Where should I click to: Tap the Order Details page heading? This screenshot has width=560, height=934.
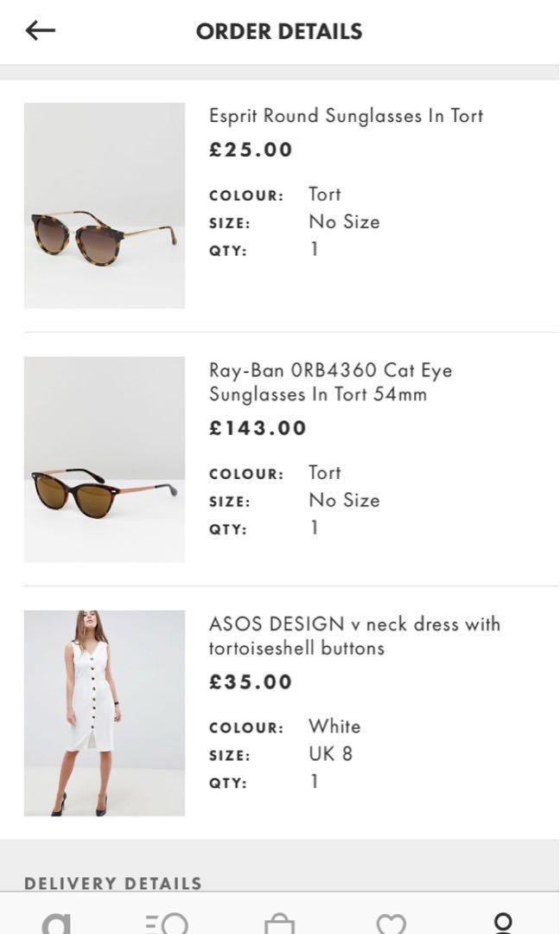(x=279, y=32)
